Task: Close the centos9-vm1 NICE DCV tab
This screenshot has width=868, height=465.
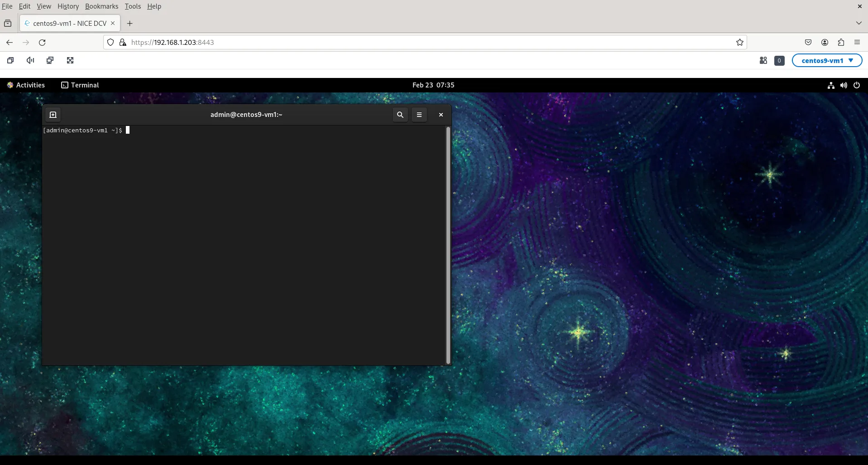Action: click(x=113, y=23)
